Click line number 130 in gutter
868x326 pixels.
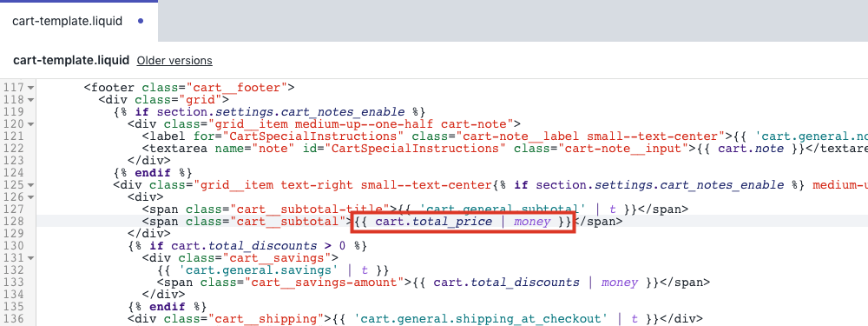point(13,246)
